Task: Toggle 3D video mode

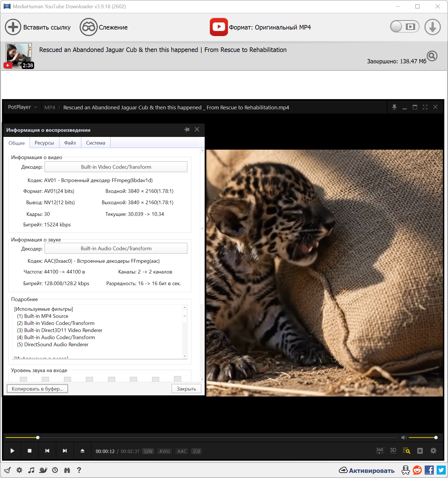Action: 393,451
